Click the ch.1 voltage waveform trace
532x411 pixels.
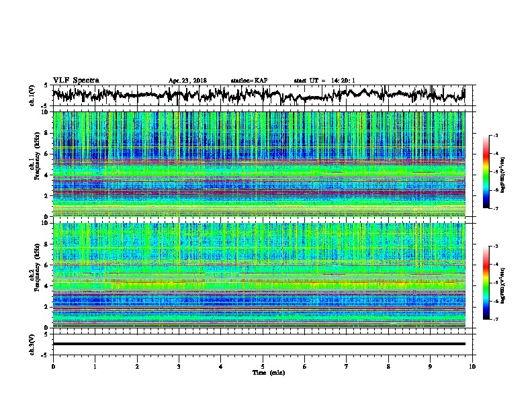tap(259, 95)
